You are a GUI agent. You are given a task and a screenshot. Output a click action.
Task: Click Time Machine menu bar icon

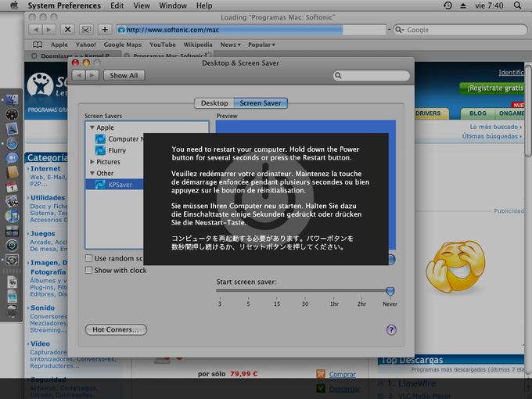coord(448,5)
